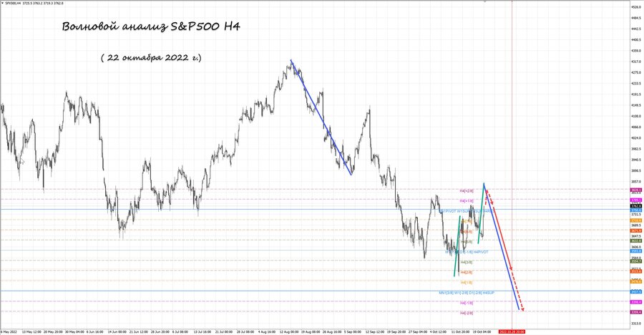Click the purple 3359.4 price tag
This screenshot has height=335, width=644.
636,312
